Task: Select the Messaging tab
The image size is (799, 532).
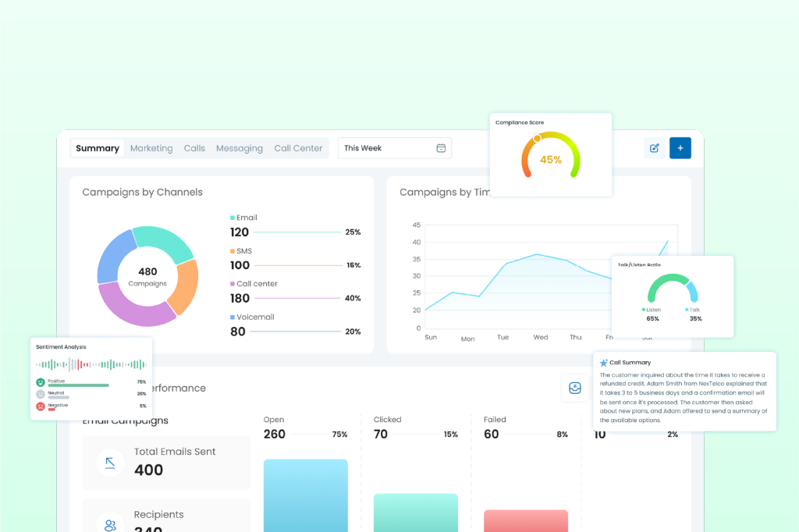Action: (x=240, y=148)
